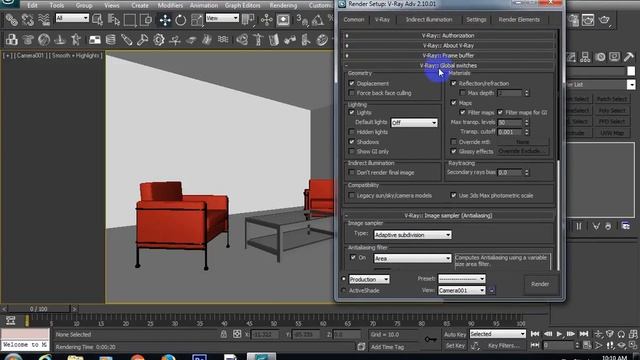640x360 pixels.
Task: Toggle the Shadows checkbox
Action: [351, 142]
